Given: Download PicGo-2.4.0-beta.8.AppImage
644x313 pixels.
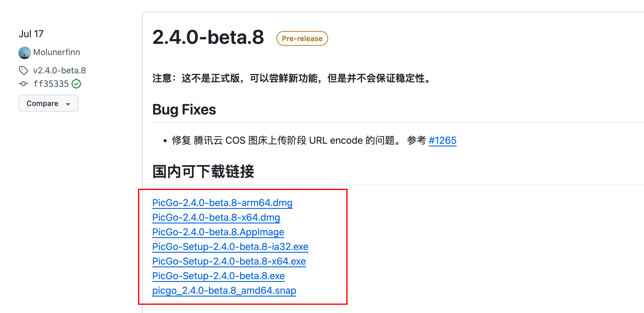Looking at the screenshot, I should pyautogui.click(x=218, y=232).
